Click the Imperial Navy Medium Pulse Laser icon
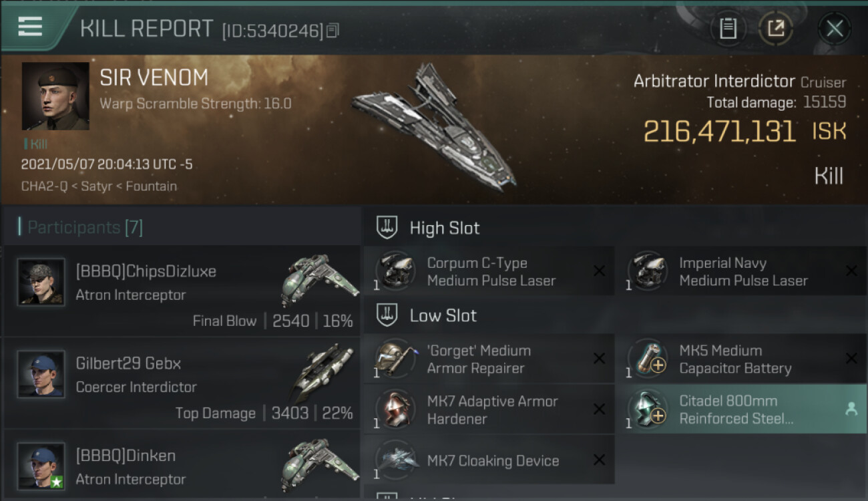This screenshot has width=868, height=501. [648, 271]
